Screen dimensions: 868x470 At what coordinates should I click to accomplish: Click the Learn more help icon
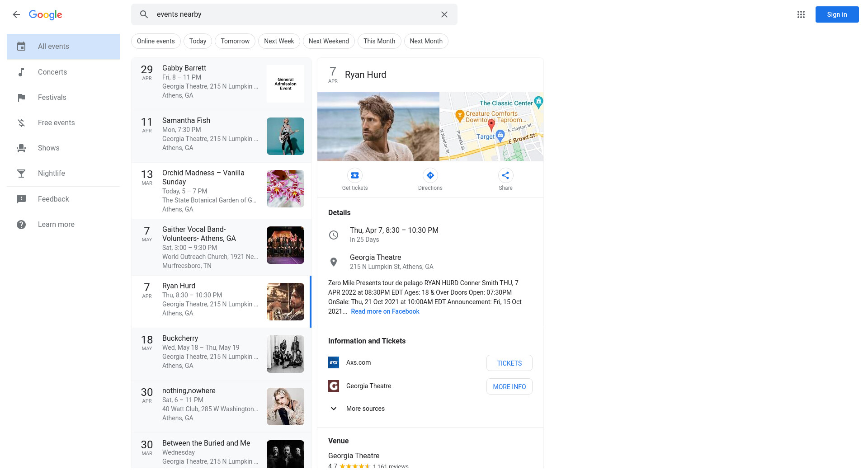point(21,225)
